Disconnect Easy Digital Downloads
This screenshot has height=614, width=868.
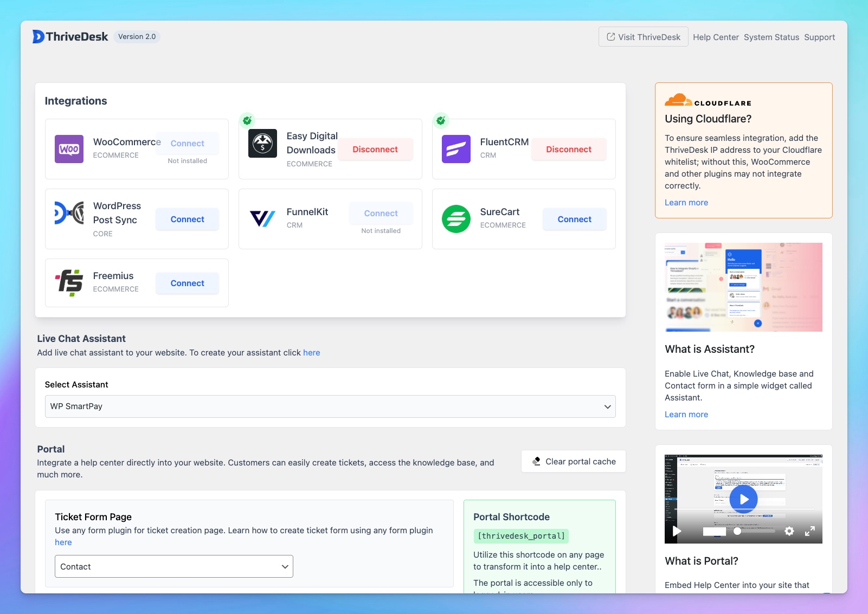pyautogui.click(x=375, y=149)
